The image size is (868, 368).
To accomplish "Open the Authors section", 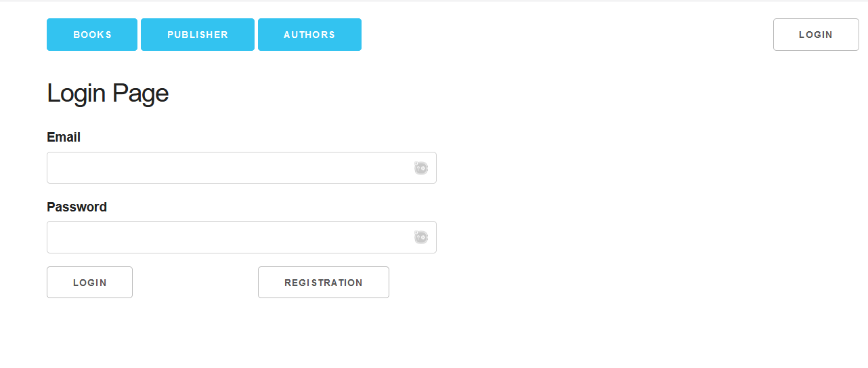I will coord(309,35).
